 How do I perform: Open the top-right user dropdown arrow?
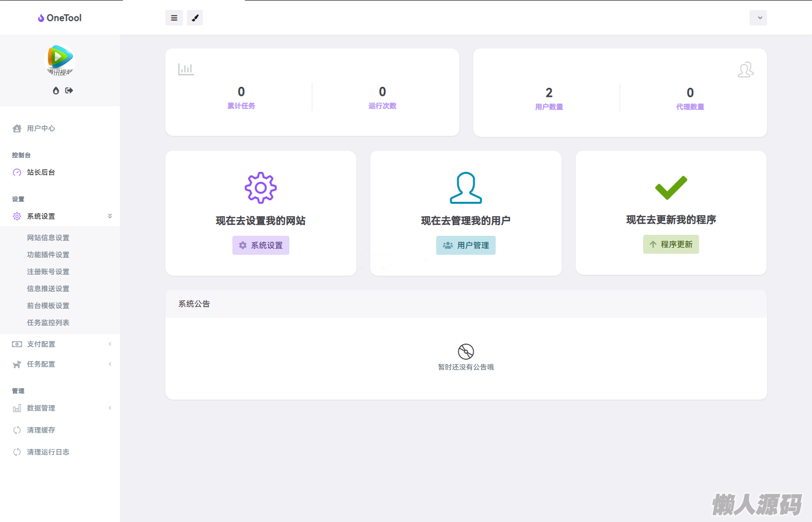(x=759, y=18)
